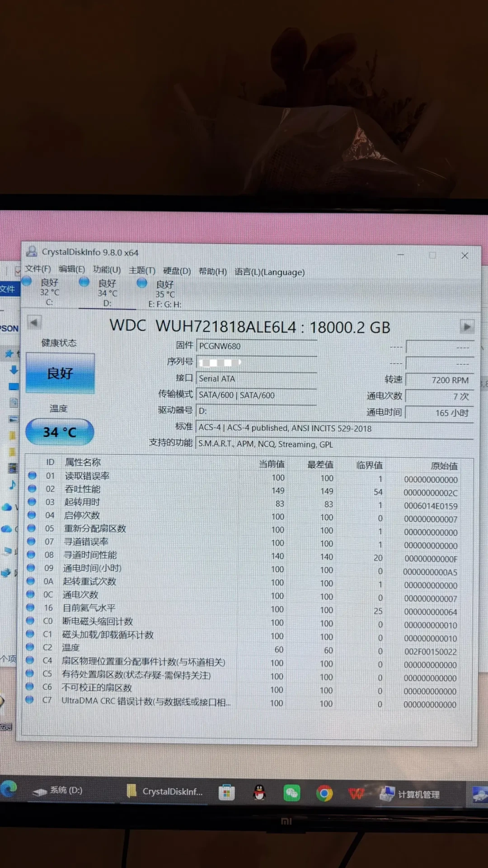Click status dot for 01 读取错误率
Screen dimensions: 488x868
pyautogui.click(x=32, y=475)
